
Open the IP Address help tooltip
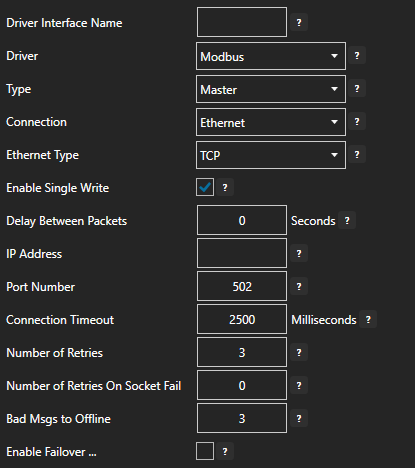[x=299, y=253]
